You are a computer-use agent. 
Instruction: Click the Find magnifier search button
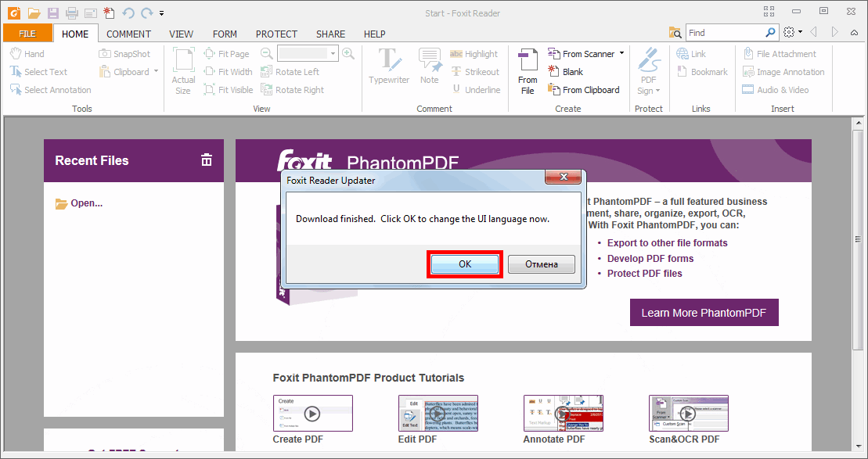coord(771,33)
